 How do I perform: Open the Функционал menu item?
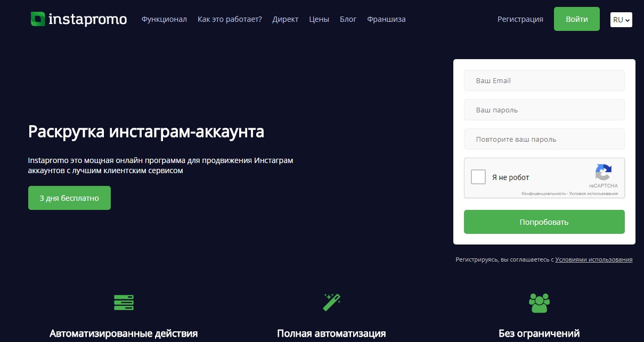(164, 19)
